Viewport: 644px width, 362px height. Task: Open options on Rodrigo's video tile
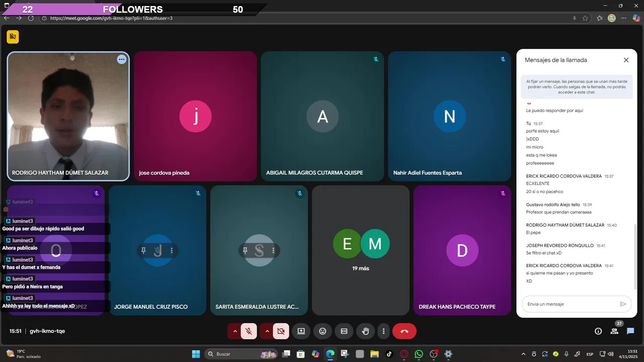[x=121, y=59]
